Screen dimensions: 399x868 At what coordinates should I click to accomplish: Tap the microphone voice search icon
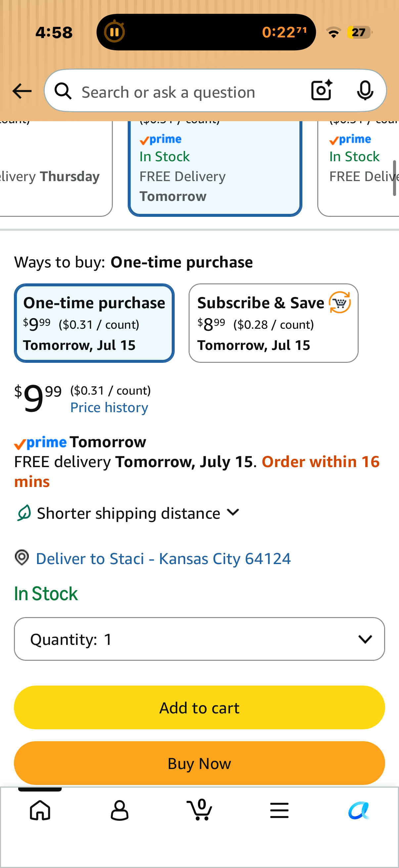365,91
